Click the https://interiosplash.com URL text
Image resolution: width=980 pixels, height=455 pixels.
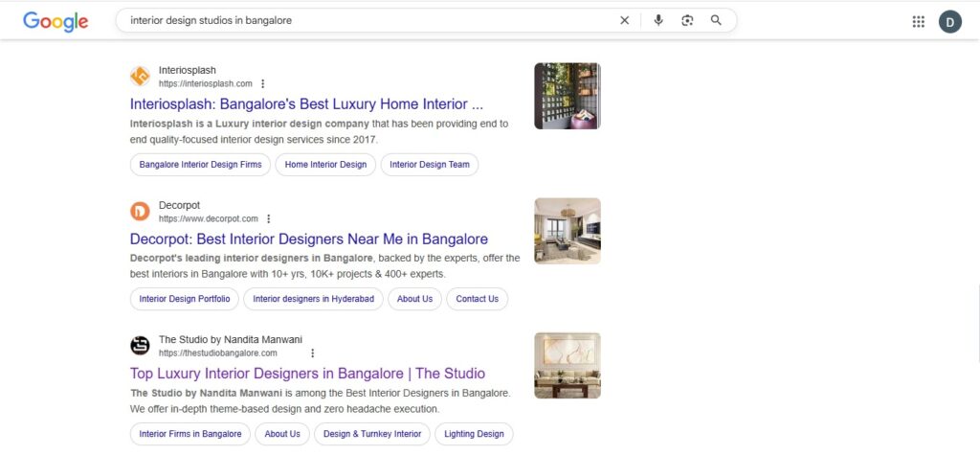(x=206, y=84)
